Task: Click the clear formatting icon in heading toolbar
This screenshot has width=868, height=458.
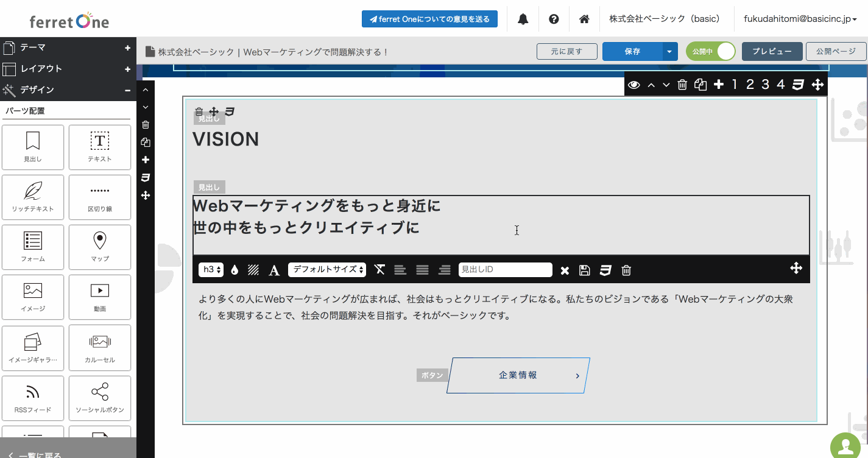Action: pos(379,270)
